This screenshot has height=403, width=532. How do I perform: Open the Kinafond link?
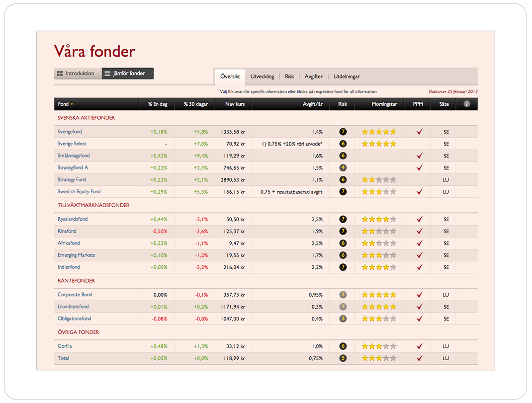[67, 231]
